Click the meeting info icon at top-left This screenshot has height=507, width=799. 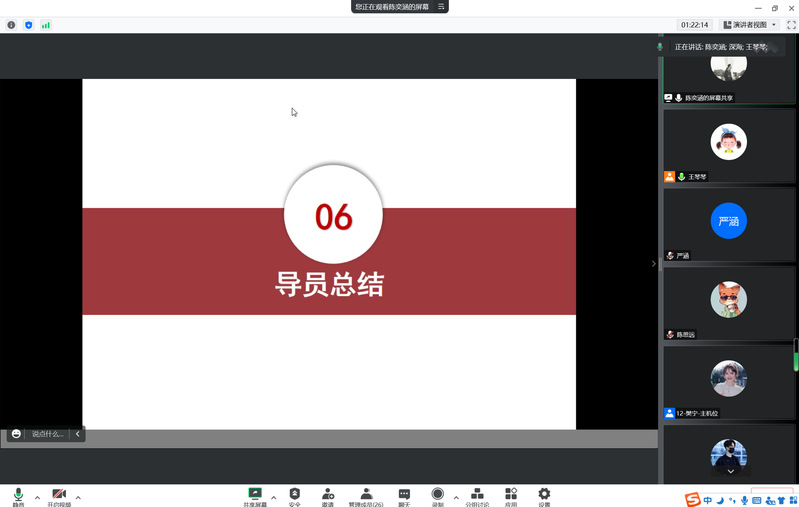[x=11, y=25]
